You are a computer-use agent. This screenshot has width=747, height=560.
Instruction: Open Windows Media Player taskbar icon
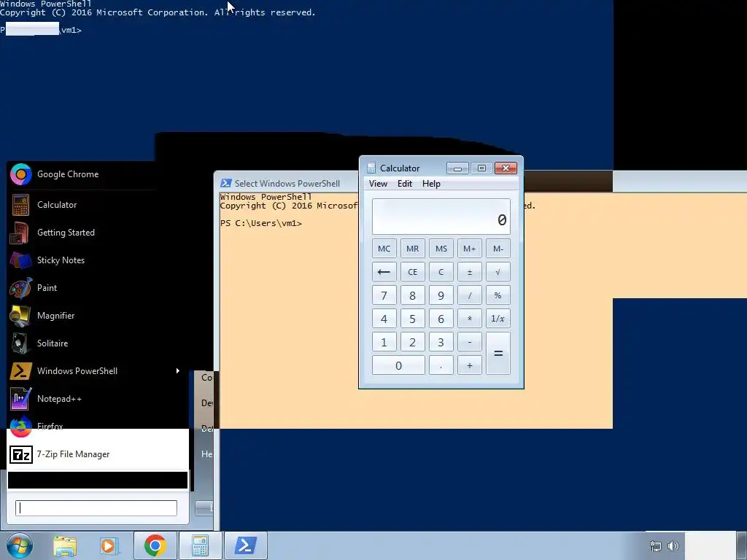109,545
